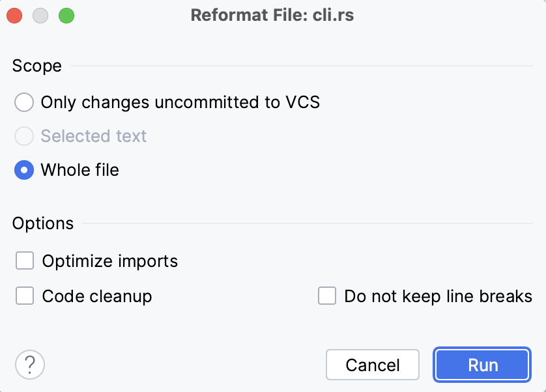The image size is (546, 392).
Task: Turn on 'Do not keep line breaks'
Action: pos(326,296)
